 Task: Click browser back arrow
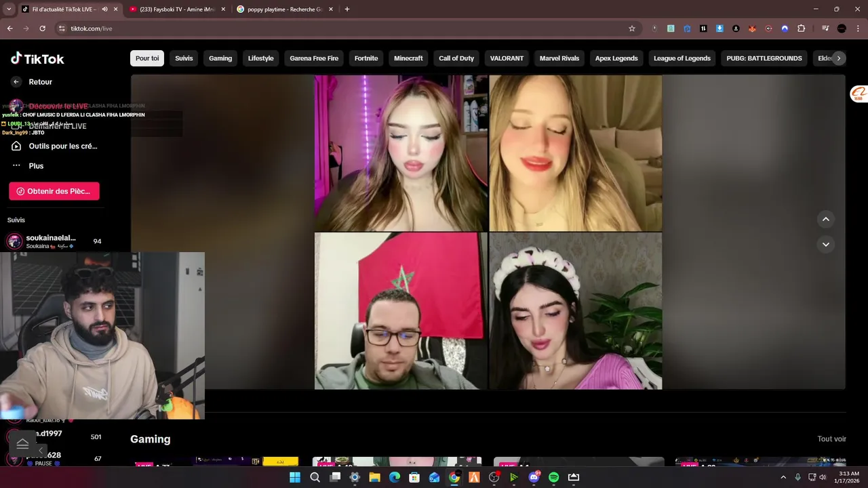[9, 28]
